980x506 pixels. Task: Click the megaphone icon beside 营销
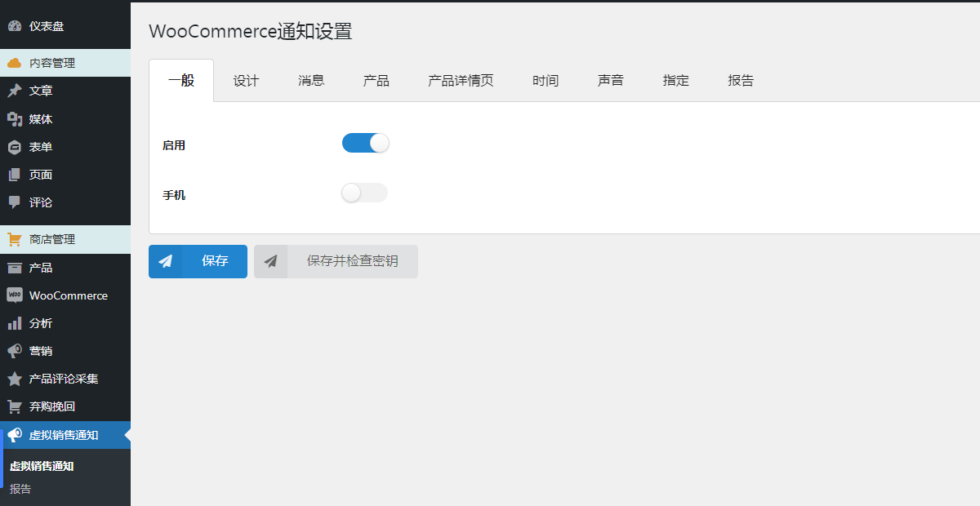pos(15,351)
